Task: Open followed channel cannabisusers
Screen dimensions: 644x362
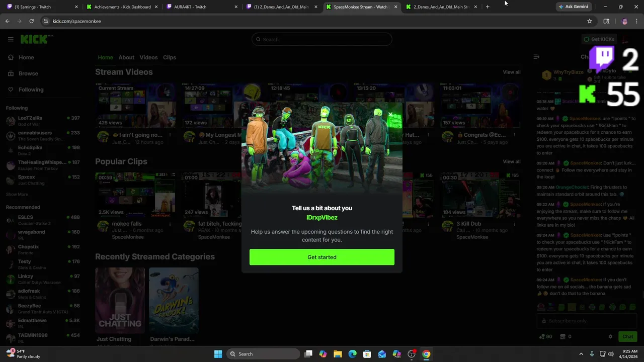Action: click(x=43, y=136)
